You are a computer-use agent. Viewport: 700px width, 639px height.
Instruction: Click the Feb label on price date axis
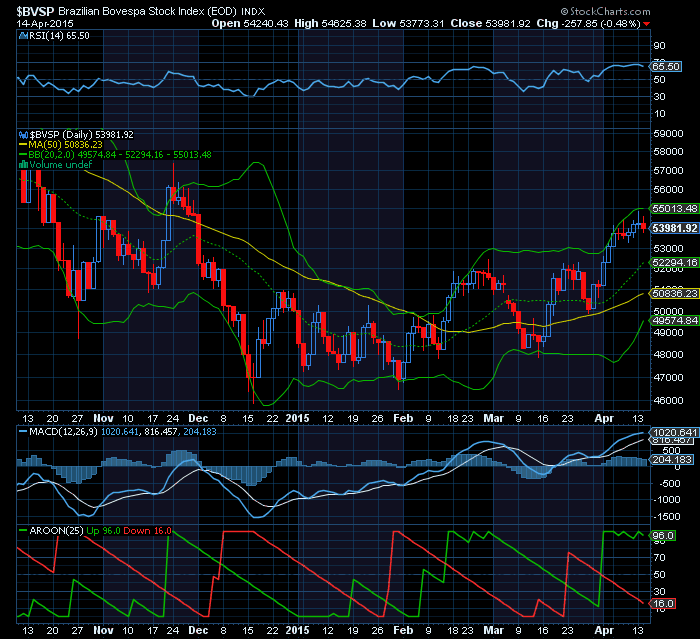(x=403, y=418)
